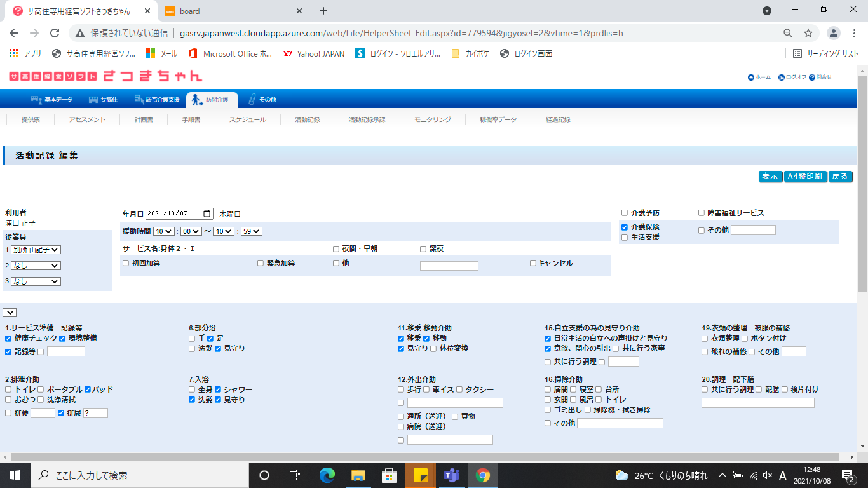The width and height of the screenshot is (868, 488).
Task: Reload the page with the browser refresh icon
Action: [55, 33]
